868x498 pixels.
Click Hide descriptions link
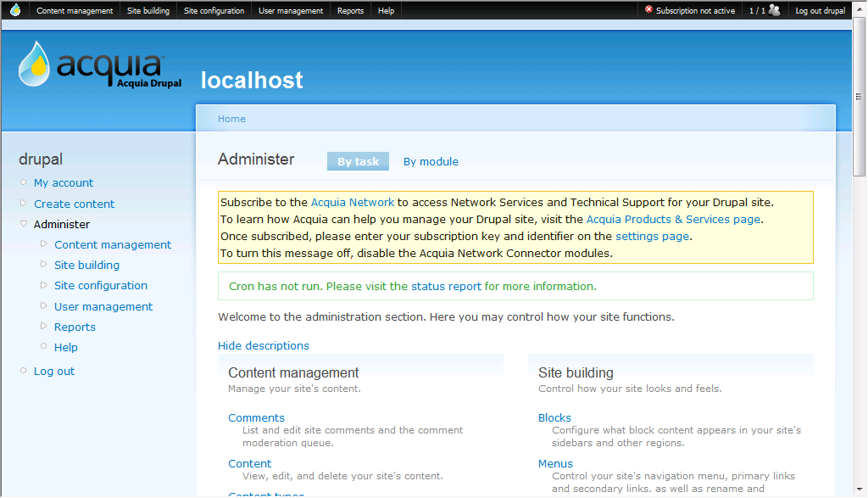264,345
